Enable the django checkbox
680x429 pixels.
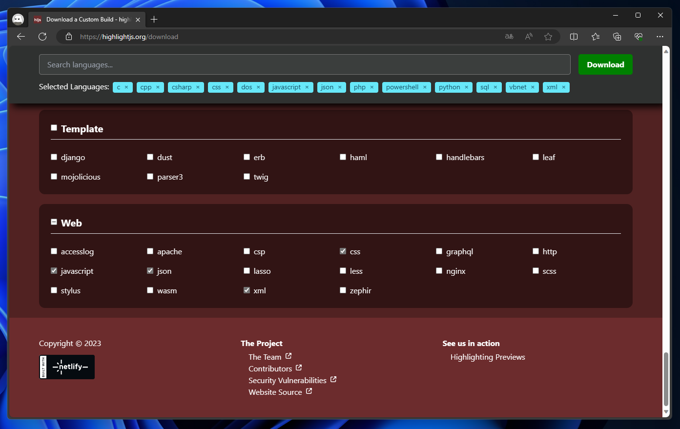click(x=54, y=157)
